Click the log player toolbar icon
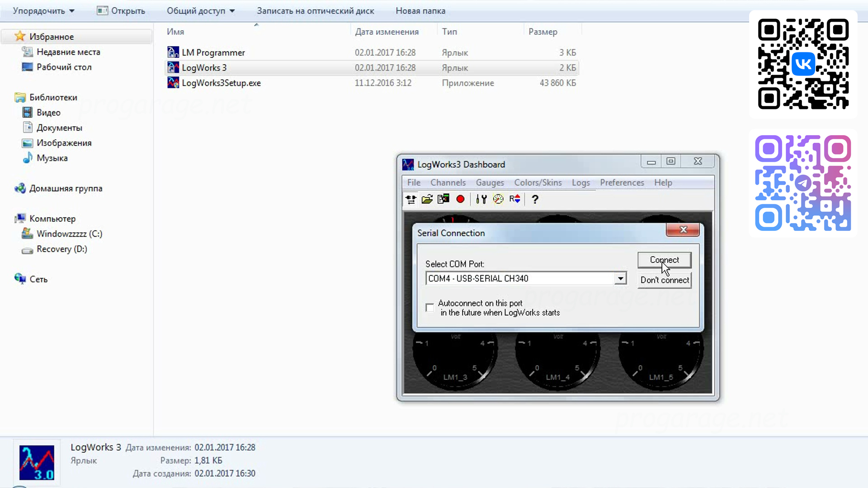 [443, 199]
